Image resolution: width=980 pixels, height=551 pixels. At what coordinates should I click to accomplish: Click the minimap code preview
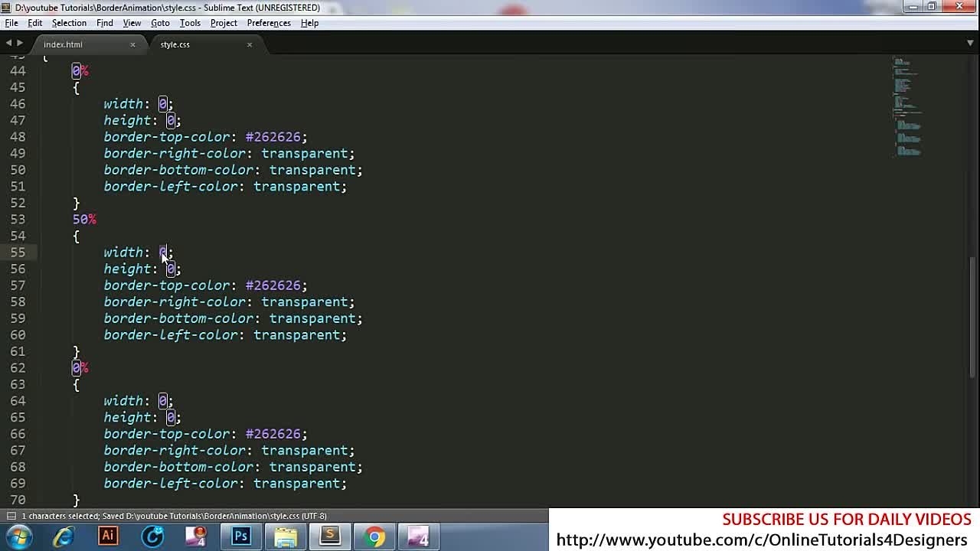click(906, 106)
